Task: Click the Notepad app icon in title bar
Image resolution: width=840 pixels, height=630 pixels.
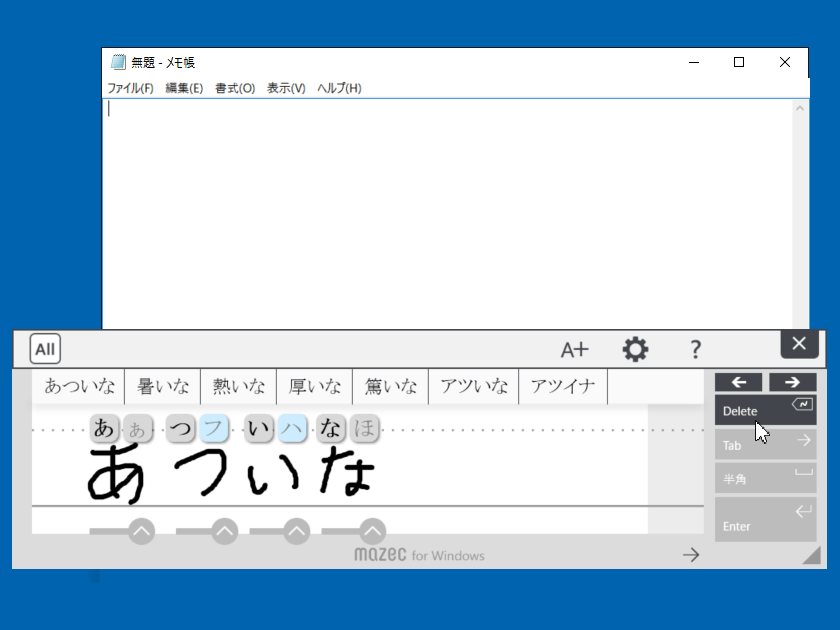Action: [118, 62]
